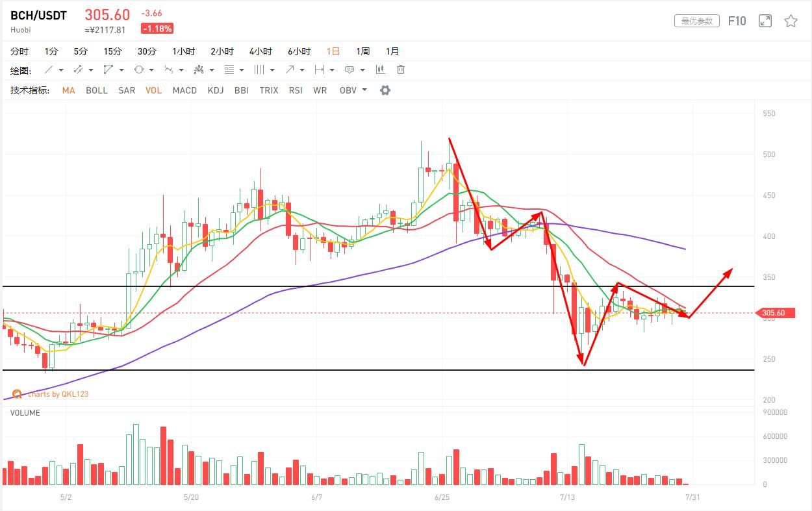
Task: Expand the OBV indicator dropdown
Action: coord(364,90)
